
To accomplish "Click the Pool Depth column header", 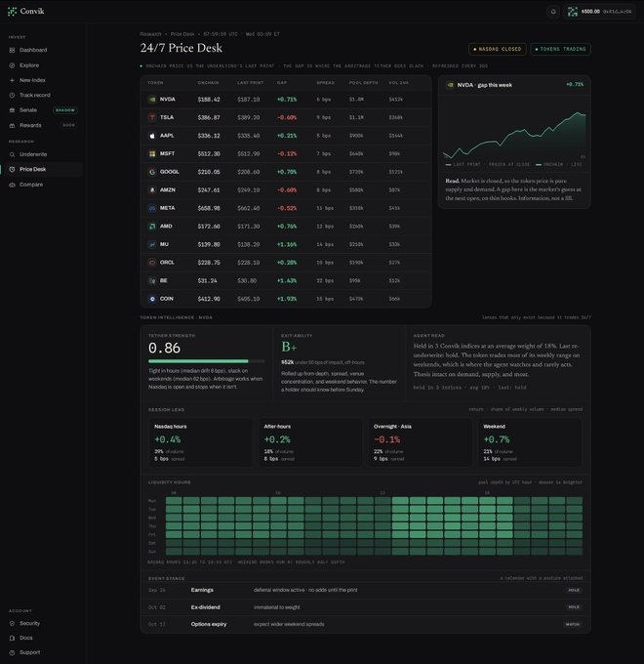I will tap(363, 83).
